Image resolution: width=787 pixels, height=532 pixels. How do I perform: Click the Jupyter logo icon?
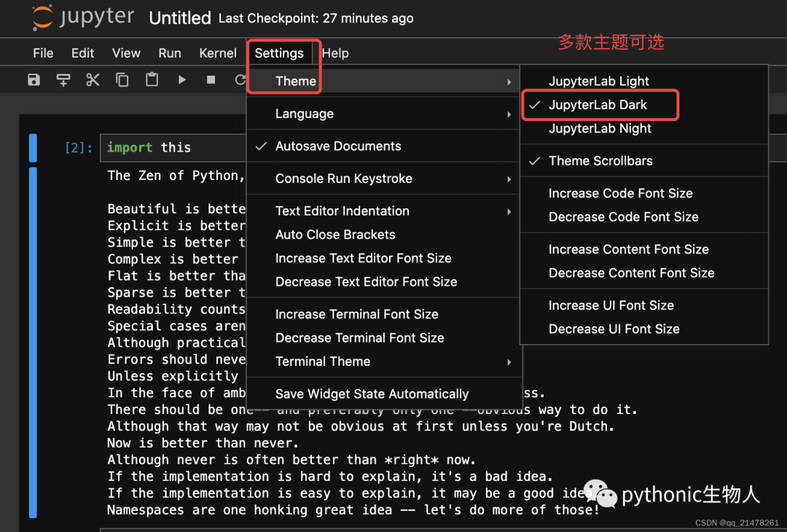point(42,17)
